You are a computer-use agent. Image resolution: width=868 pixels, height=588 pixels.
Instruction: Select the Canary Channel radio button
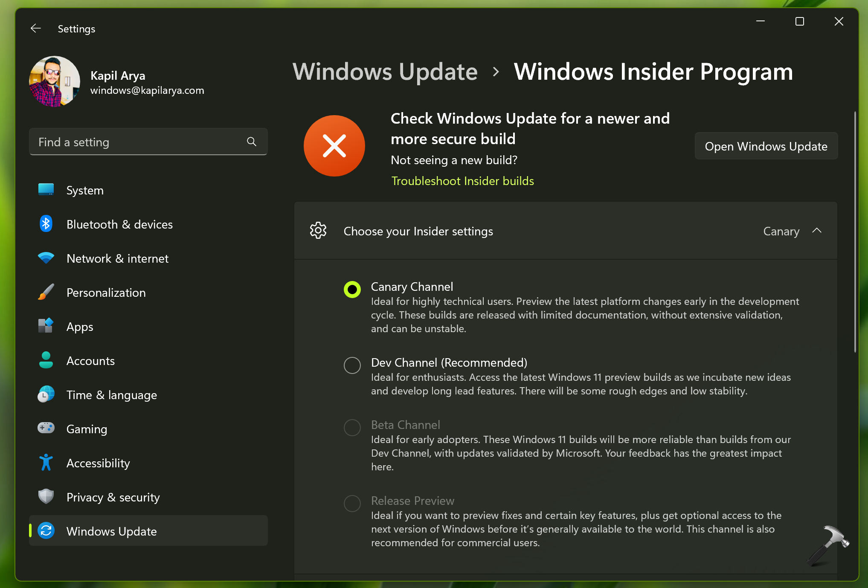pyautogui.click(x=352, y=290)
